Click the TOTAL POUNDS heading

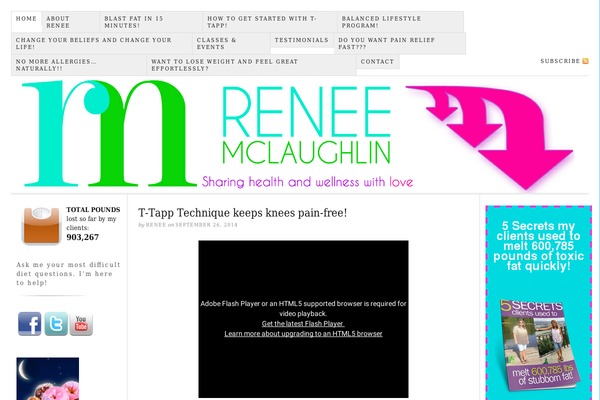point(93,210)
